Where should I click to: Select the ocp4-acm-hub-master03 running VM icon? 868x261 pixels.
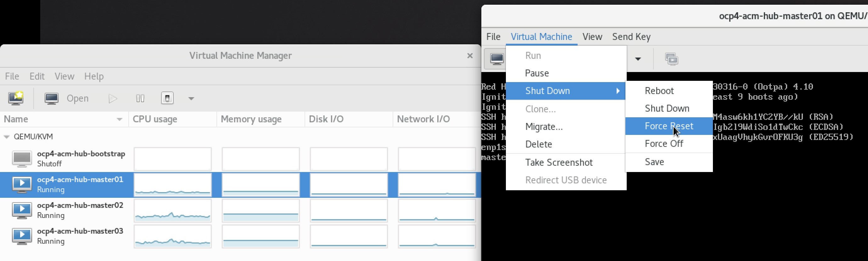[22, 236]
